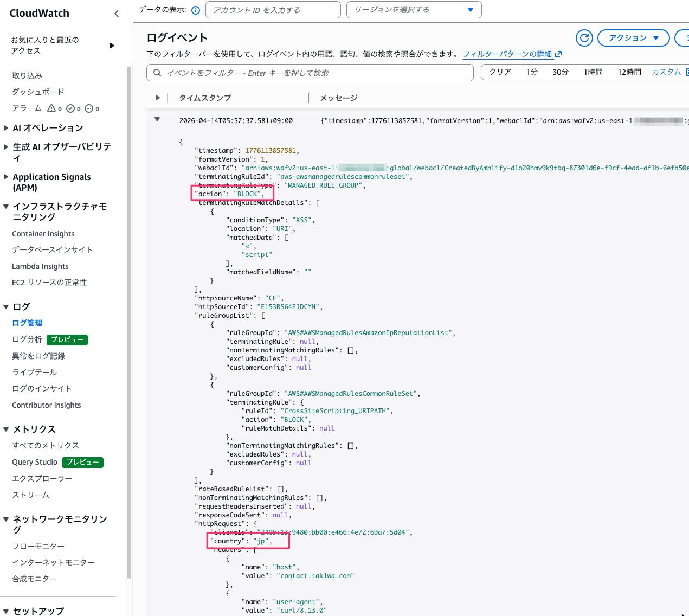689x616 pixels.
Task: Click the alarm warning triangle icon
Action: click(x=51, y=108)
